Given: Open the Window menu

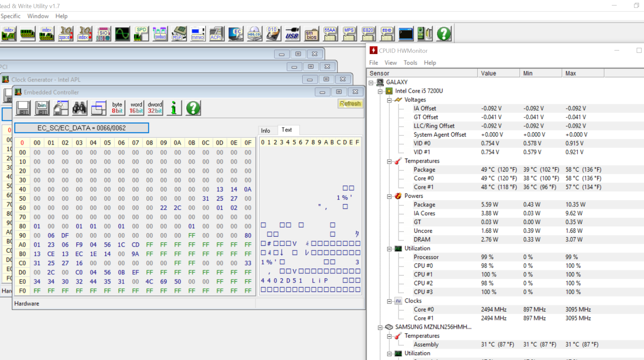Looking at the screenshot, I should click(x=38, y=16).
